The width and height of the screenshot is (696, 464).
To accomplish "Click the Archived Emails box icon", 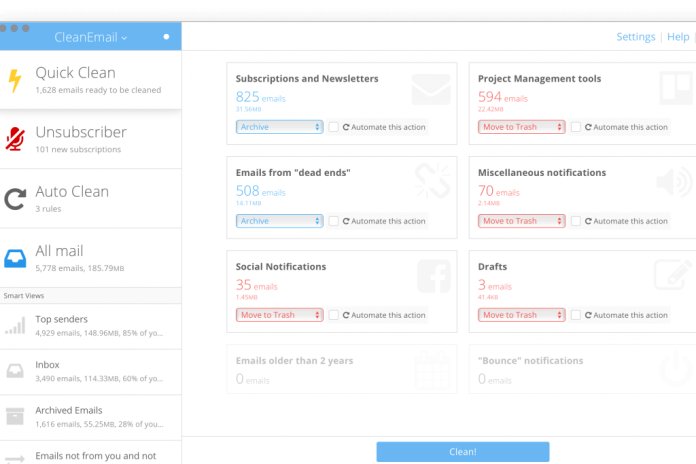I will click(15, 416).
